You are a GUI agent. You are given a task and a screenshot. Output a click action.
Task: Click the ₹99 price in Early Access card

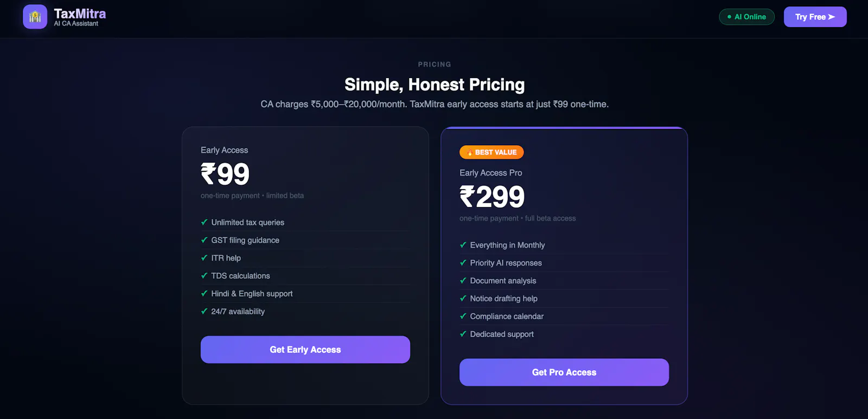click(x=225, y=173)
